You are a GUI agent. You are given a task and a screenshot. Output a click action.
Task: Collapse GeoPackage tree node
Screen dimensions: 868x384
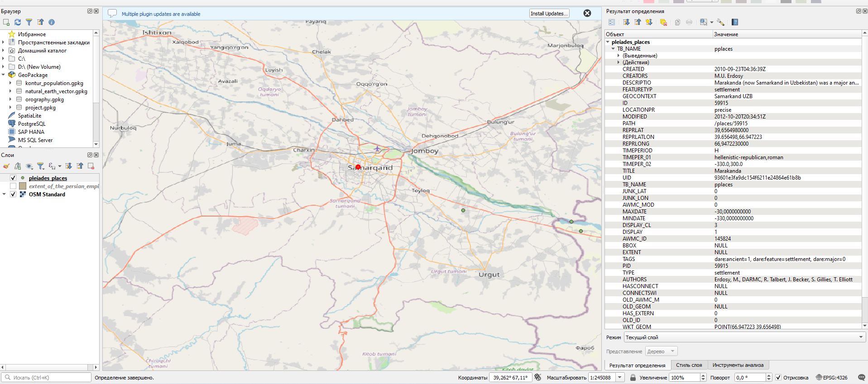(4, 75)
